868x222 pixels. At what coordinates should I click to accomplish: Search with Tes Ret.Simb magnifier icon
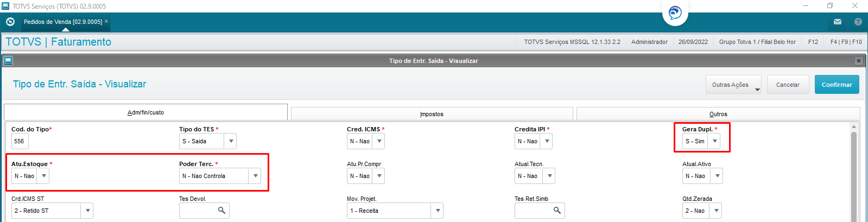tap(557, 211)
